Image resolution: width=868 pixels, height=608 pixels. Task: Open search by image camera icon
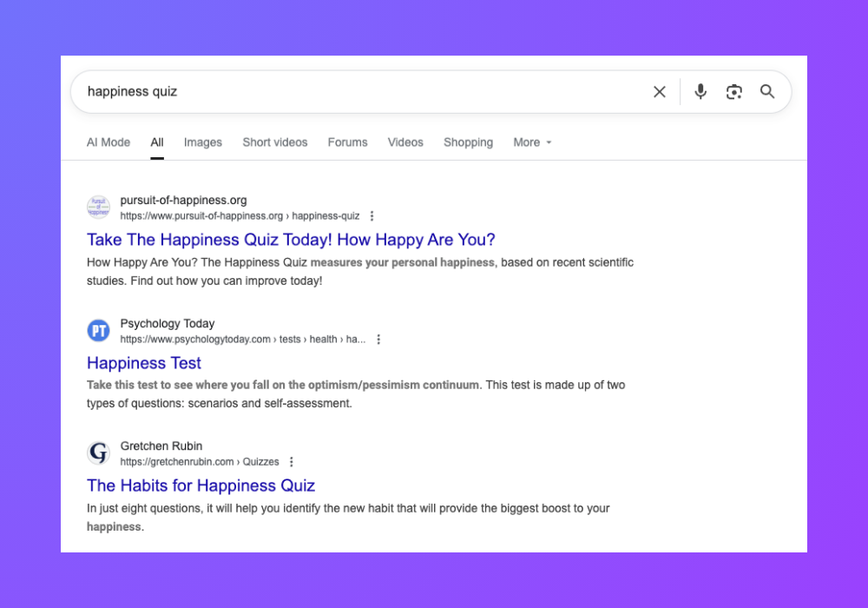734,92
